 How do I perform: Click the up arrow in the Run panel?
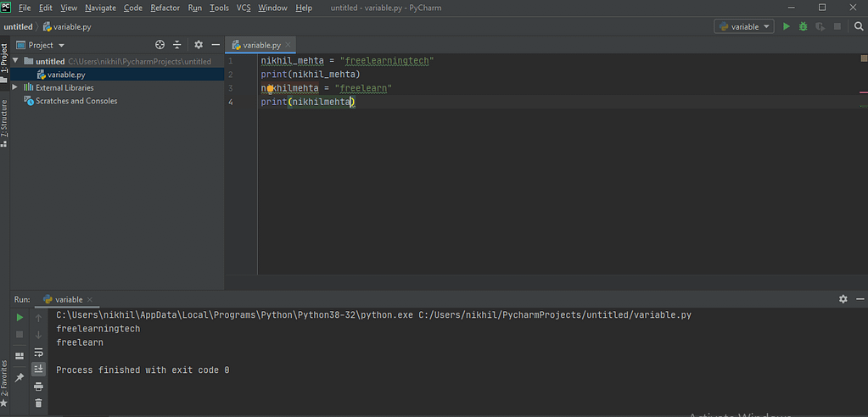(38, 318)
